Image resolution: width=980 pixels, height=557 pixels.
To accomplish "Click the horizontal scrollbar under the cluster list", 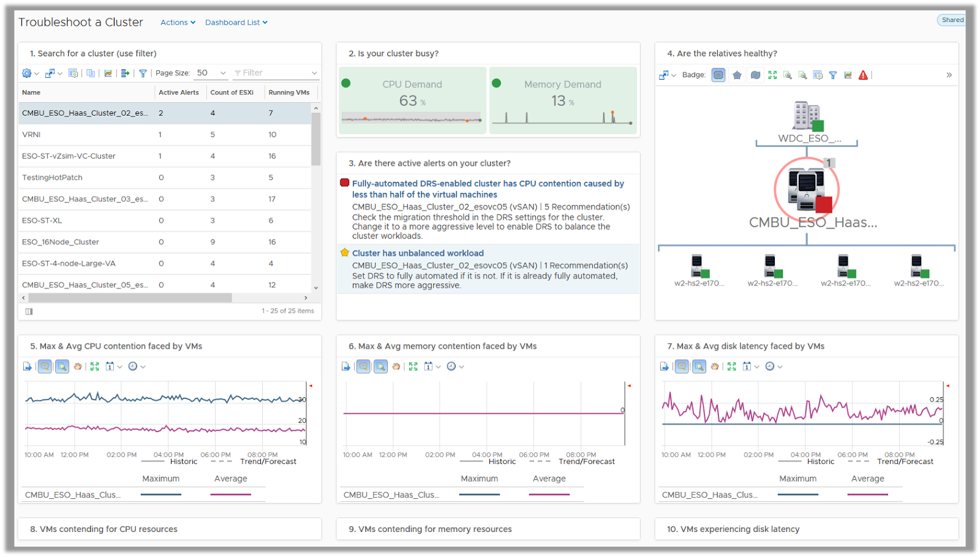I will [130, 298].
